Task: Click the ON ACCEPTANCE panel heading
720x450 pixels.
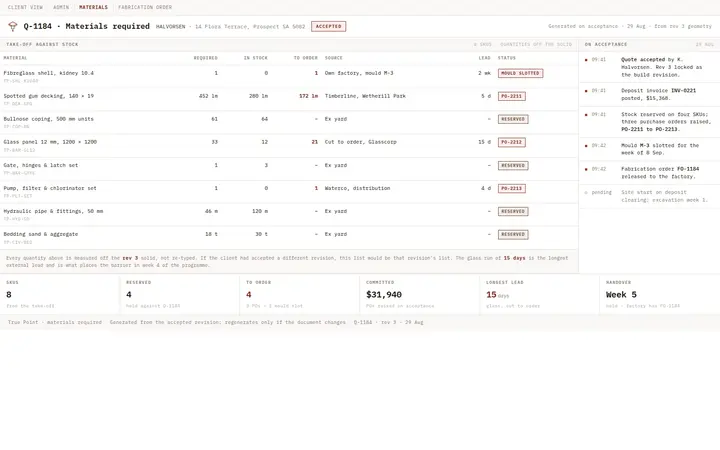Action: click(x=606, y=45)
